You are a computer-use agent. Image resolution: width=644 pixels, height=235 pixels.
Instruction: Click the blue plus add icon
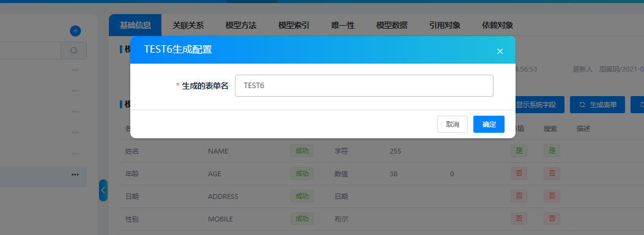[x=75, y=31]
